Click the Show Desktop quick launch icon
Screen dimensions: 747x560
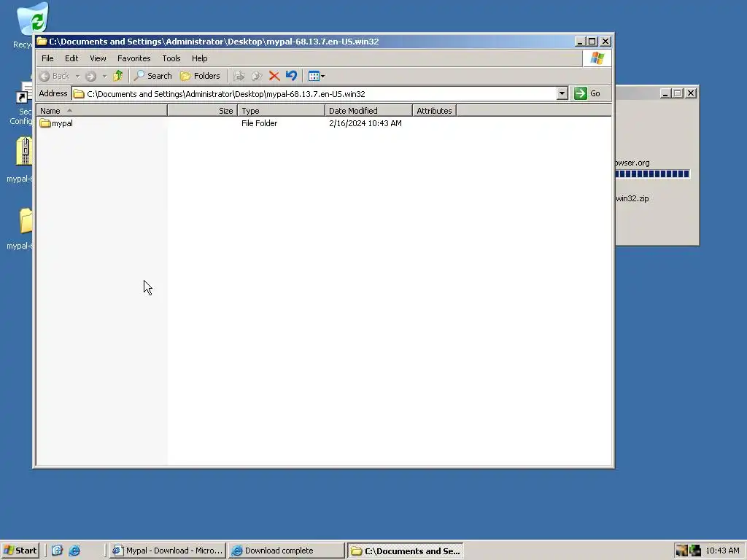pyautogui.click(x=57, y=551)
